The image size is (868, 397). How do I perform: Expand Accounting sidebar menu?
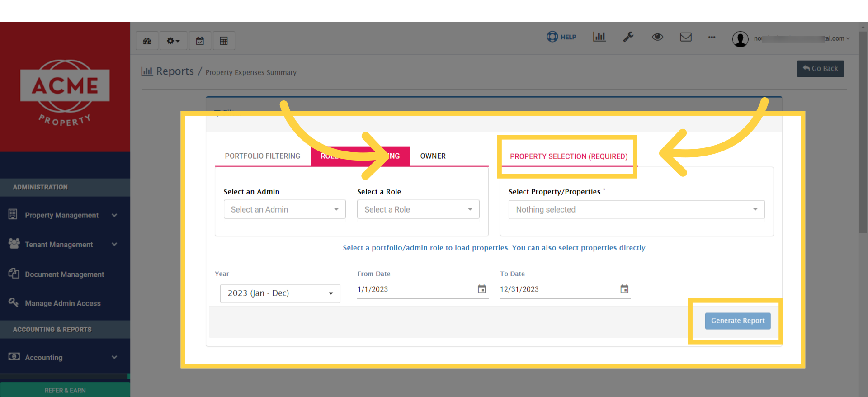click(x=65, y=358)
